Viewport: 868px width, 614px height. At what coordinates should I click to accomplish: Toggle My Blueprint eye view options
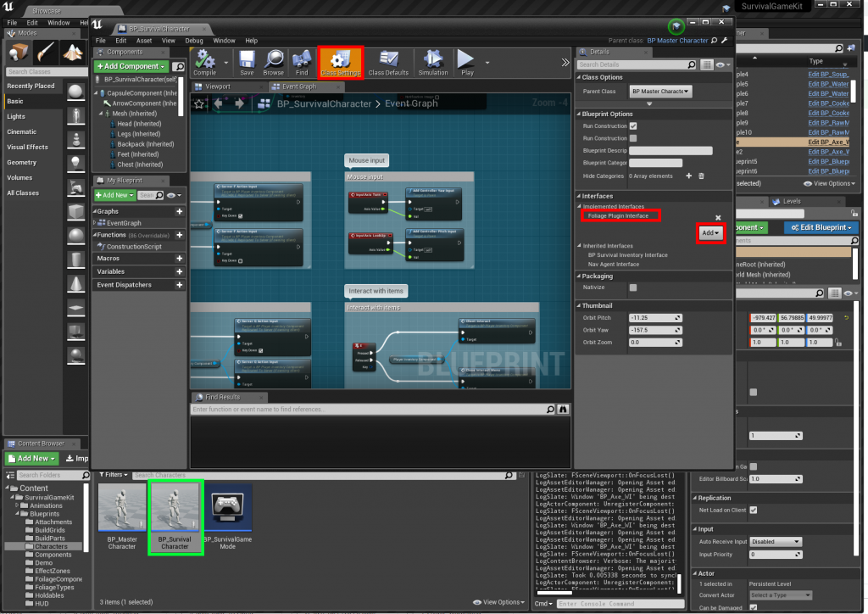click(175, 195)
